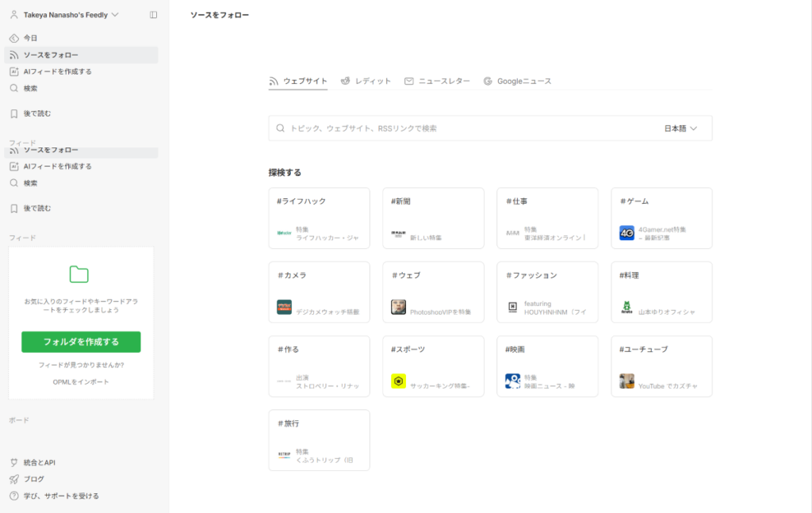Click the 後で読む bookmark icon
Image resolution: width=812 pixels, height=513 pixels.
click(x=13, y=113)
